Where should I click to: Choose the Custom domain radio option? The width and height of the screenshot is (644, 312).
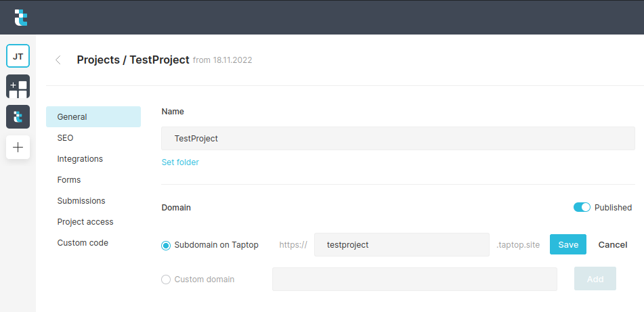coord(166,279)
